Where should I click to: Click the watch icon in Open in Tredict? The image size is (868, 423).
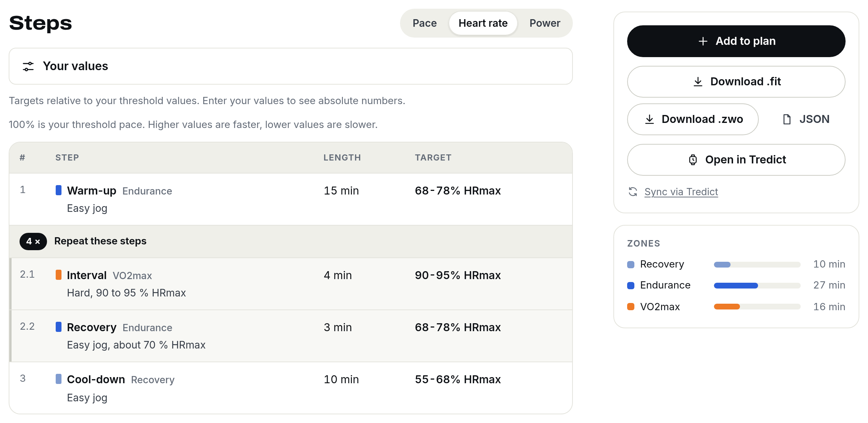pos(693,160)
